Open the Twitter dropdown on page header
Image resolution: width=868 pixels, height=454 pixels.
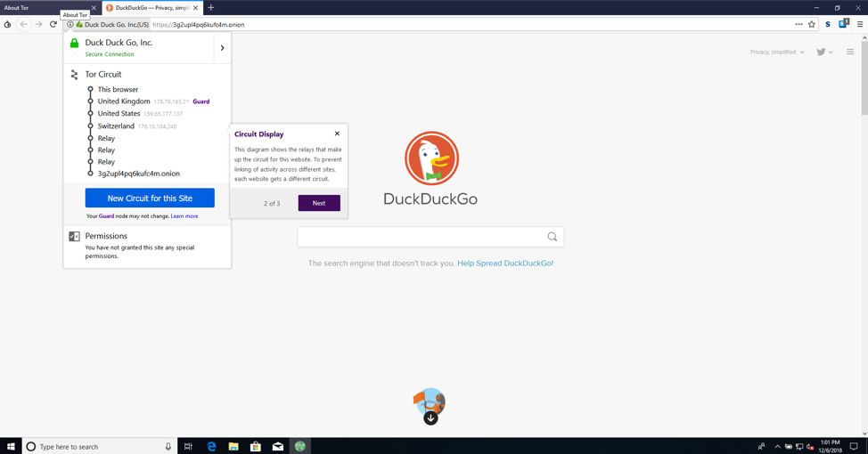click(825, 52)
